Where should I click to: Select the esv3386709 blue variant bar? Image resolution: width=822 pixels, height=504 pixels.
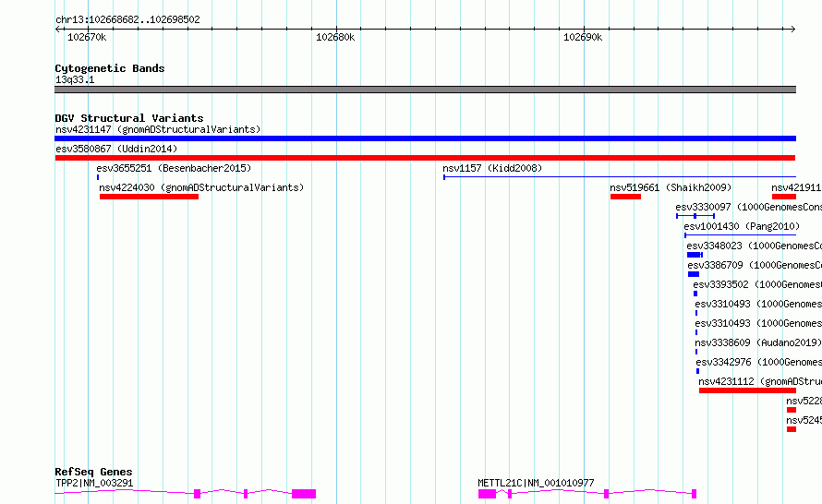click(x=694, y=274)
